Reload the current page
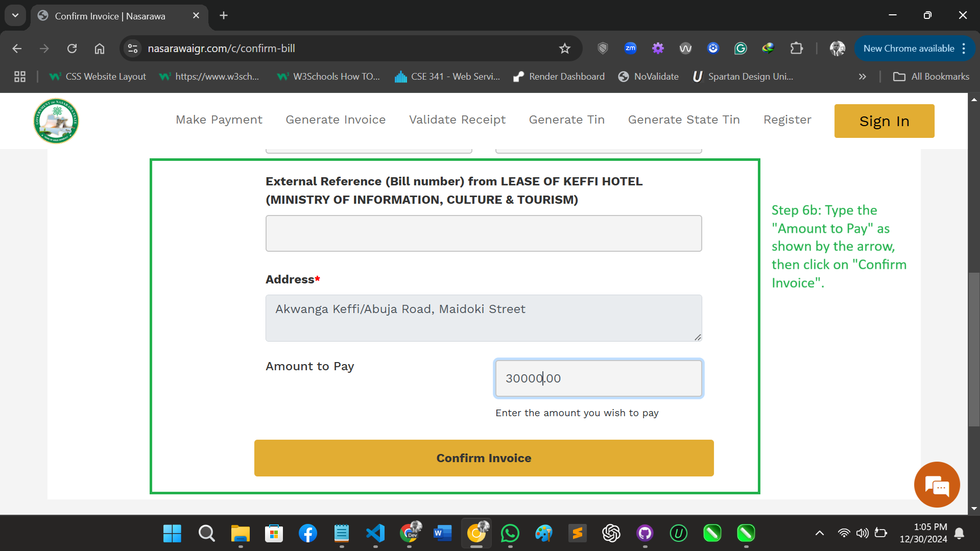Image resolution: width=980 pixels, height=551 pixels. tap(72, 49)
